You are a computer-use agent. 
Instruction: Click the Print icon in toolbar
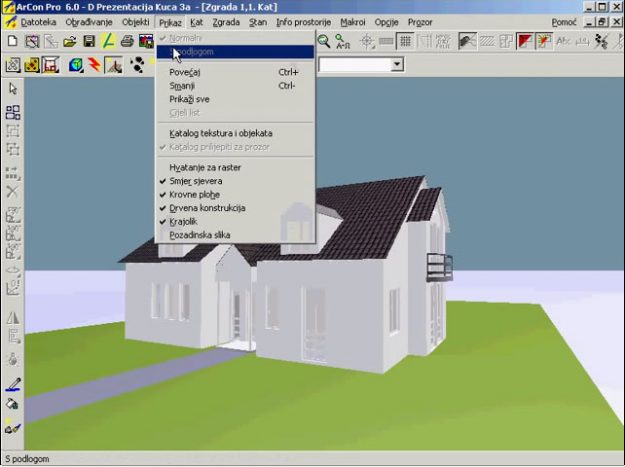point(127,41)
